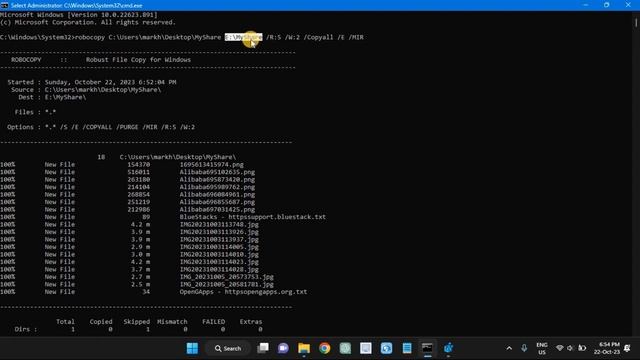Click the OpenGApps httpsopengapps.org.txt entry
640x360 pixels.
243,292
